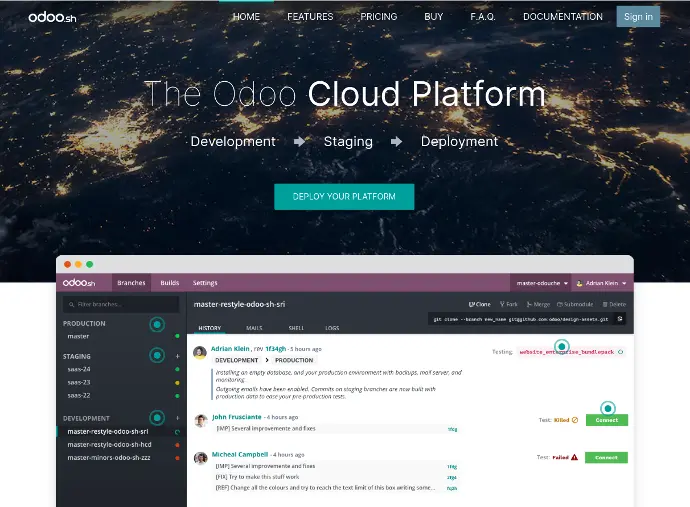Copy the git clone command with the copy icon

coord(620,319)
